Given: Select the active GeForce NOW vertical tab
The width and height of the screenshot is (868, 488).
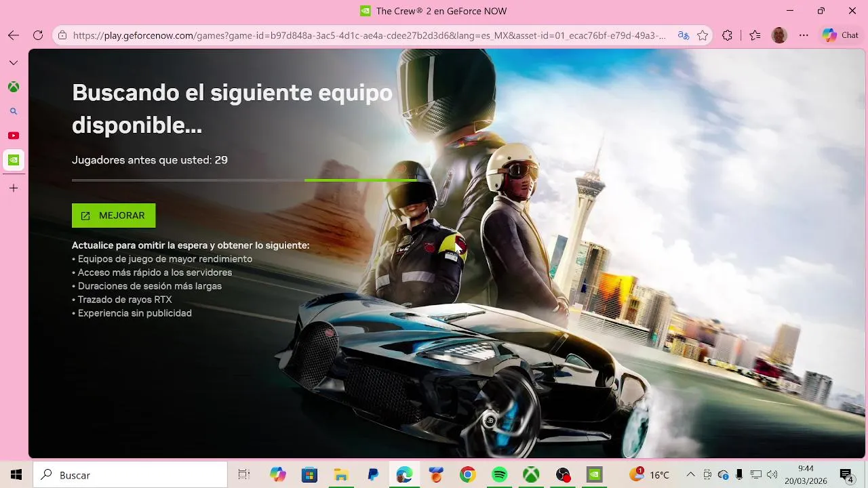Looking at the screenshot, I should (14, 160).
